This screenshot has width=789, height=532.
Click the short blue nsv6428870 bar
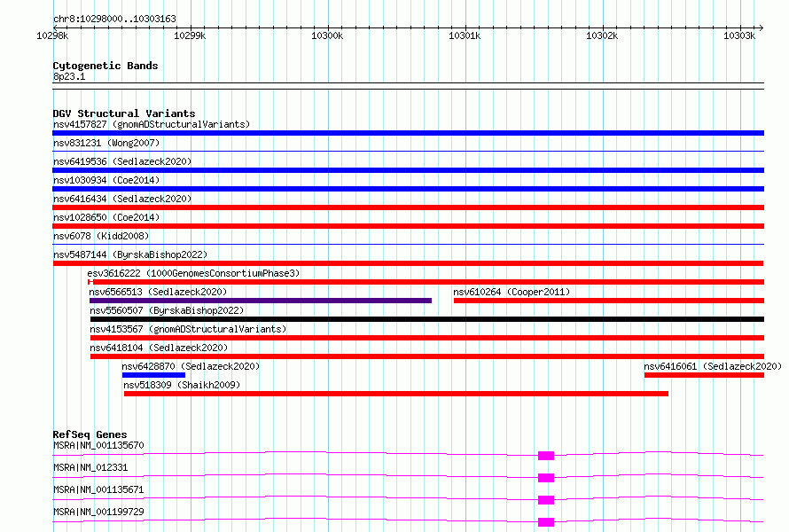153,375
